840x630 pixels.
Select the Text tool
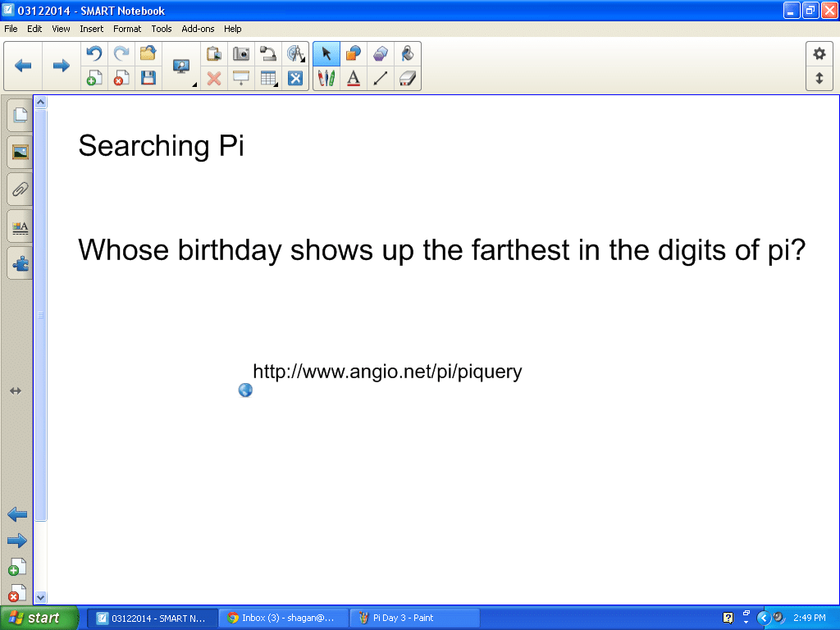353,78
